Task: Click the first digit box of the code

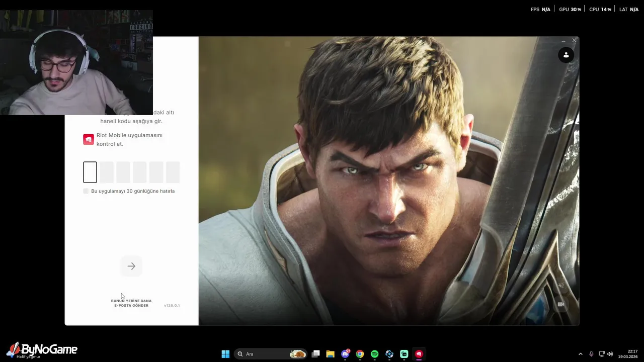Action: (x=90, y=172)
